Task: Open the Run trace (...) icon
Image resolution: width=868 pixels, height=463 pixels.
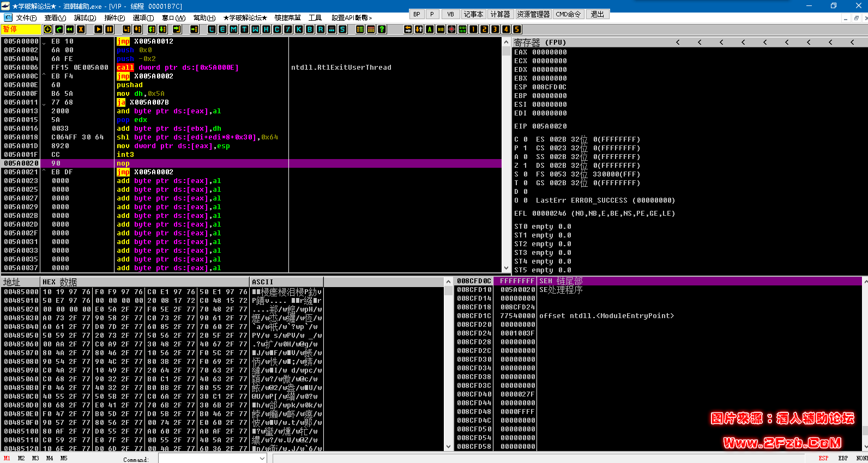Action: (331, 29)
